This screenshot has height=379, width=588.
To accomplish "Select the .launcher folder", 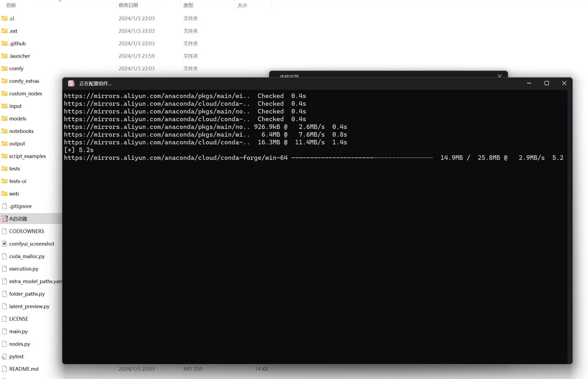I will (20, 56).
